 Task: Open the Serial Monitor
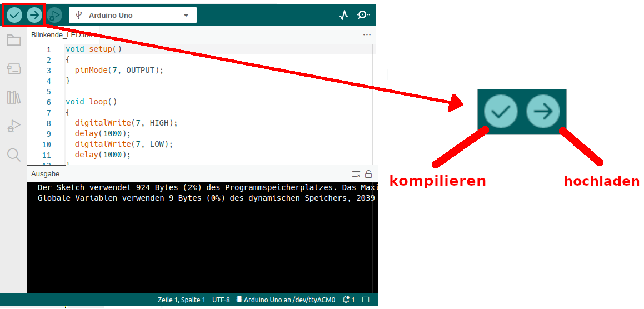pos(363,15)
